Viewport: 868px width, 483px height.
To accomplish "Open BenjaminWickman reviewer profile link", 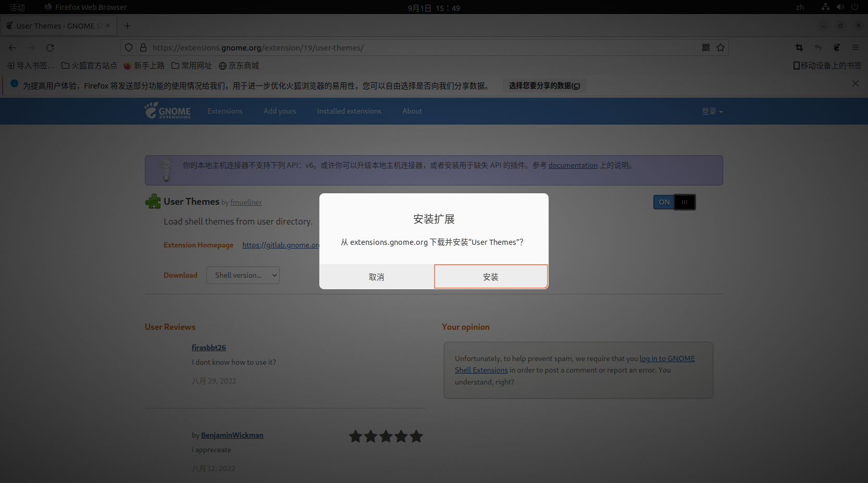I will coord(232,435).
